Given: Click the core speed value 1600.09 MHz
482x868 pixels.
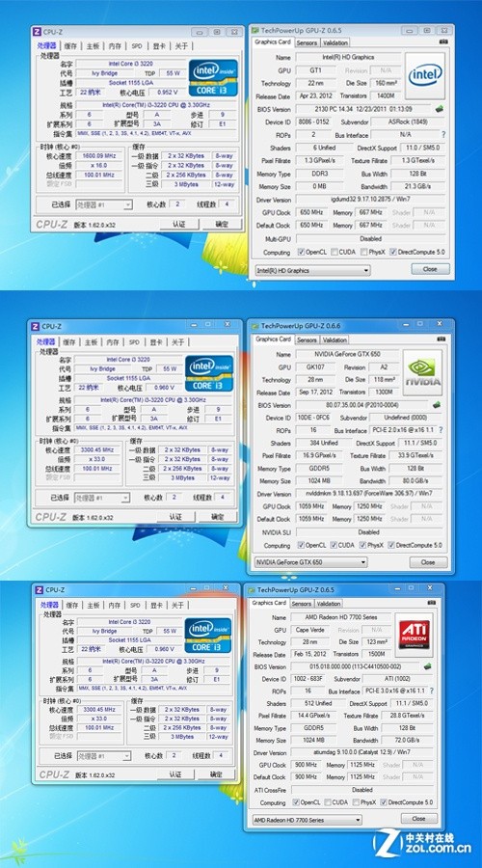Looking at the screenshot, I should [x=99, y=156].
